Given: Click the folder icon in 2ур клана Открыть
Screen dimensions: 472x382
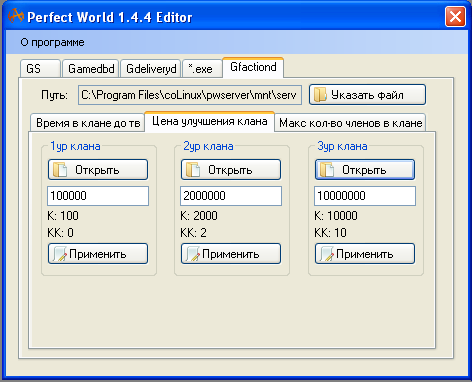Looking at the screenshot, I should tap(193, 170).
